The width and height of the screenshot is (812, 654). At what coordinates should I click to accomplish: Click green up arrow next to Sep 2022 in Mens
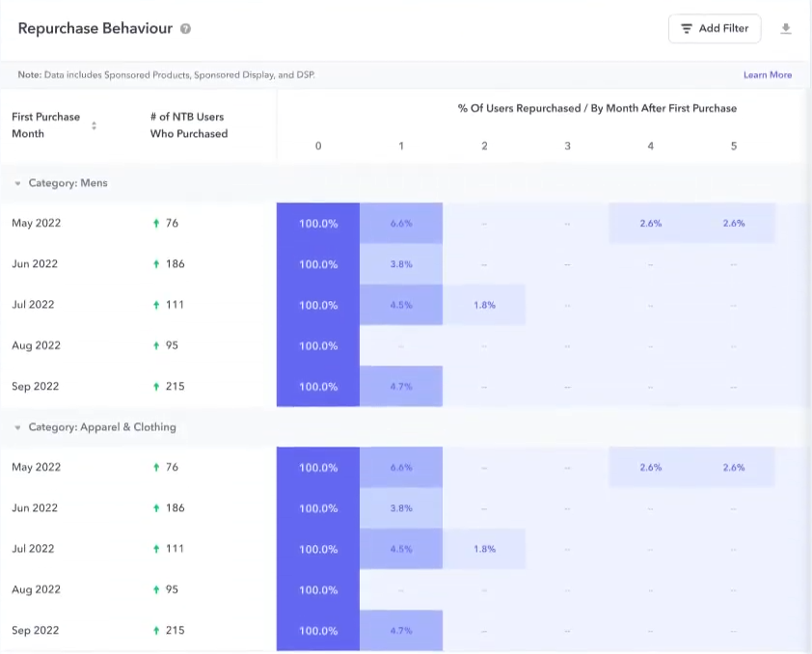(x=154, y=386)
